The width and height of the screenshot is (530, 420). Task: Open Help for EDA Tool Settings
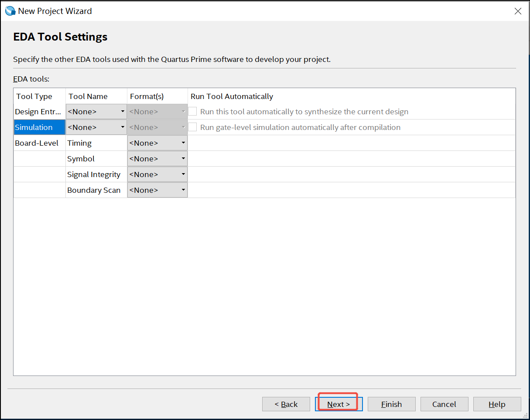click(497, 404)
